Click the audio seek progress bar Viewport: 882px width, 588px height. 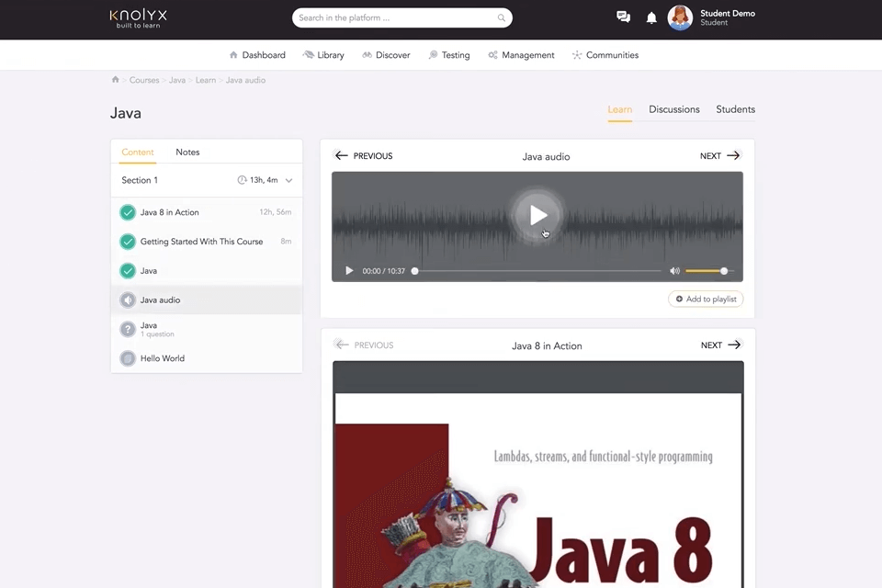click(538, 271)
